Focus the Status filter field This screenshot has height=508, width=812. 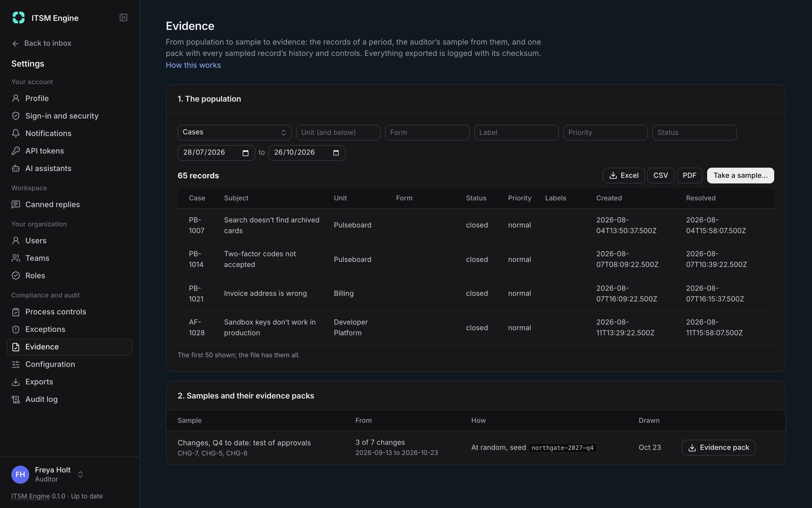(694, 132)
